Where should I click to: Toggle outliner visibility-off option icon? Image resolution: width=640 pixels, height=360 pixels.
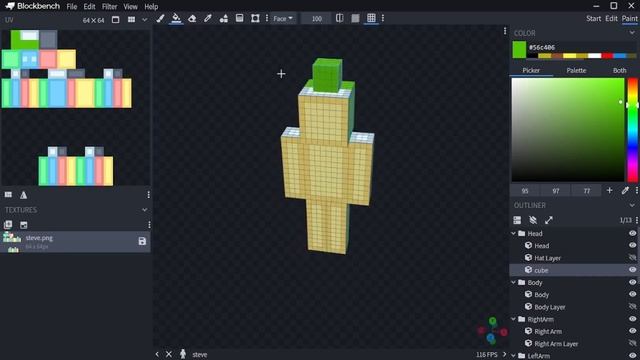click(x=533, y=220)
